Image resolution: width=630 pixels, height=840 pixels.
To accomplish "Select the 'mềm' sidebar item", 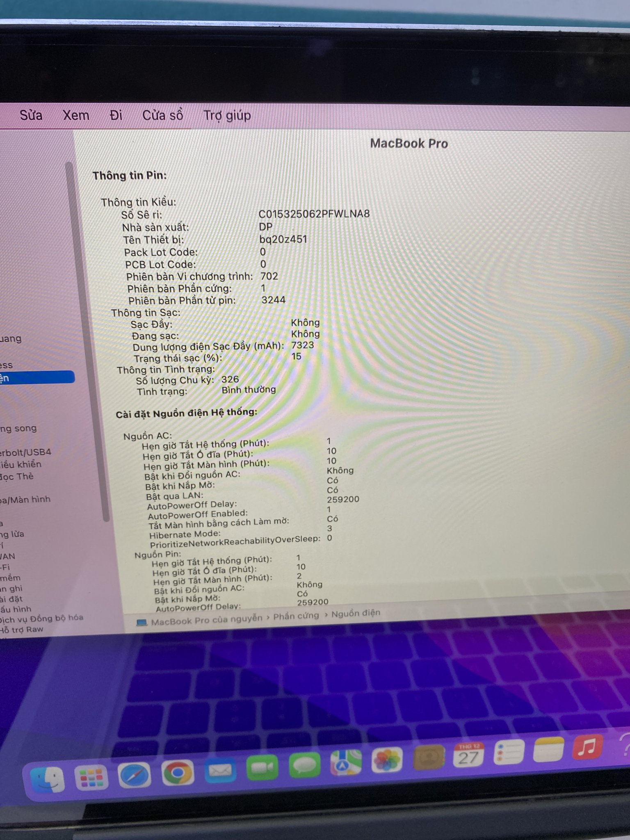I will pos(10,578).
